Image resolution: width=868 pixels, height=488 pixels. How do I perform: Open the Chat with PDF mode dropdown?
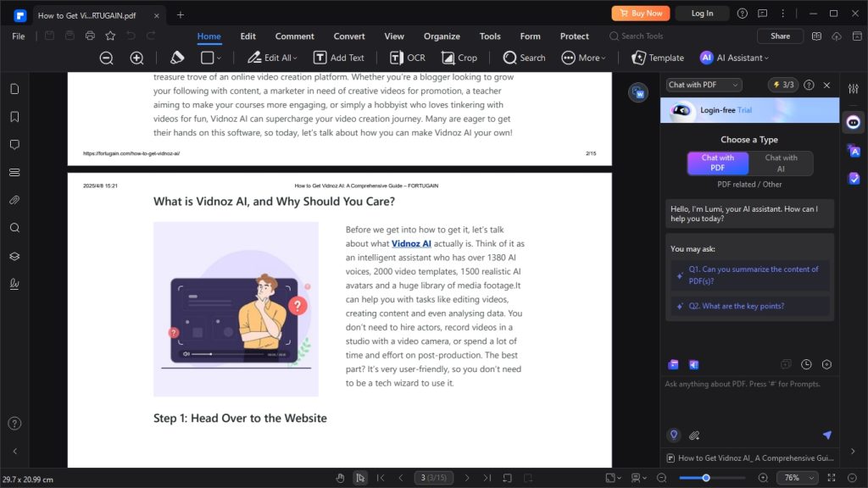[703, 85]
